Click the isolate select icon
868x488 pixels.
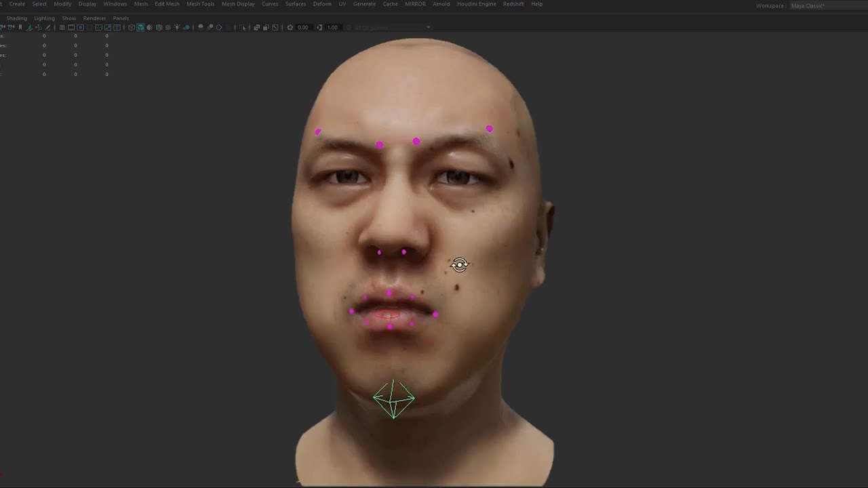point(242,27)
